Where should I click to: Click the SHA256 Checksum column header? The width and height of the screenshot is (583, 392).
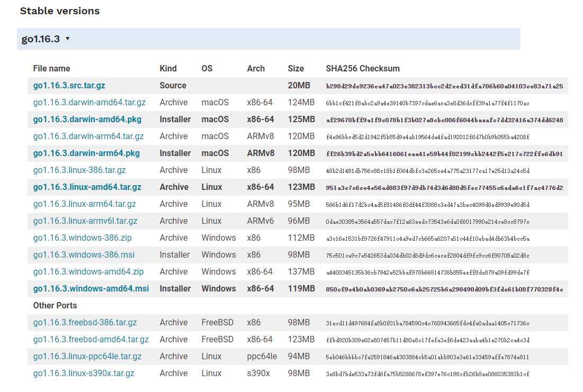point(363,68)
